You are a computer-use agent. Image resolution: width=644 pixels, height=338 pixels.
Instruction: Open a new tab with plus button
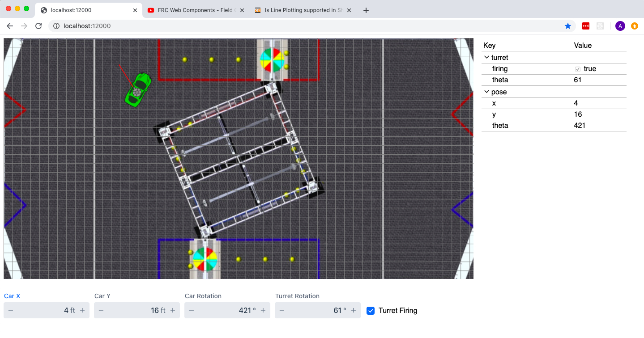pyautogui.click(x=366, y=10)
